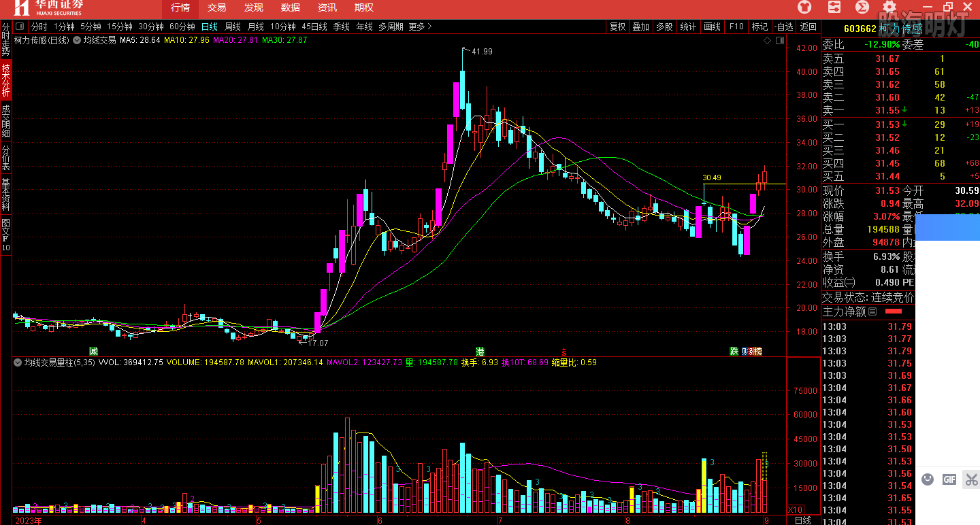Image resolution: width=980 pixels, height=525 pixels.
Task: Open the sliders settings icon in title bar
Action: 834,7
